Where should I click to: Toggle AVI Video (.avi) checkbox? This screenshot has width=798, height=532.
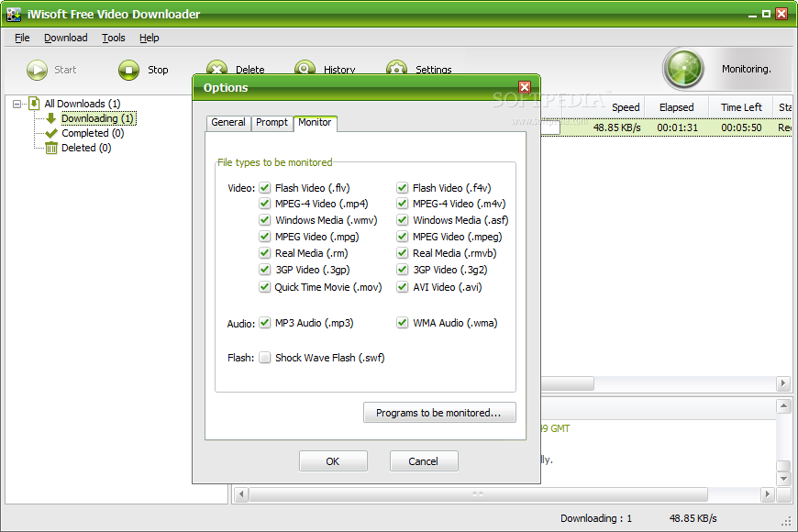coord(402,286)
